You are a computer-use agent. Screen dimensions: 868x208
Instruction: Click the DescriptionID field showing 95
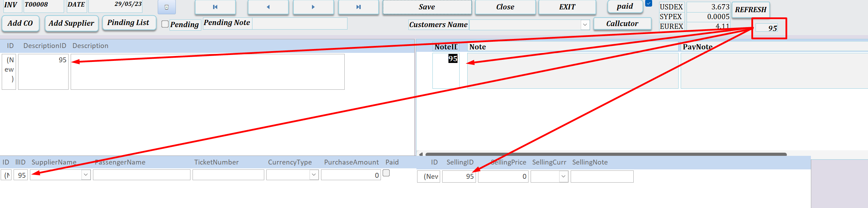[x=43, y=72]
